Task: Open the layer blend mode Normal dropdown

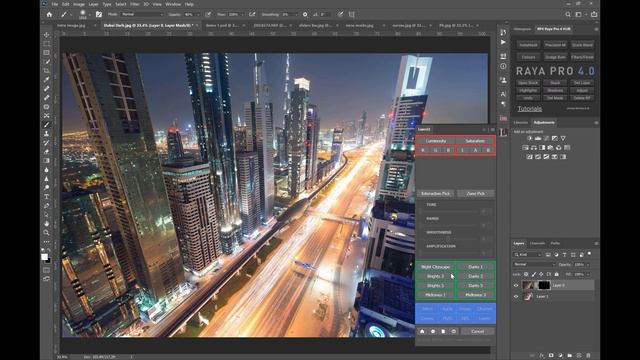Action: pyautogui.click(x=534, y=264)
